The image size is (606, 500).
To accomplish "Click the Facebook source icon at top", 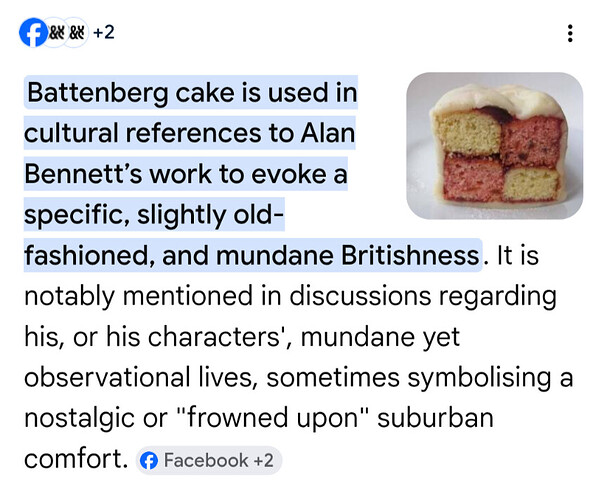I will coord(31,33).
